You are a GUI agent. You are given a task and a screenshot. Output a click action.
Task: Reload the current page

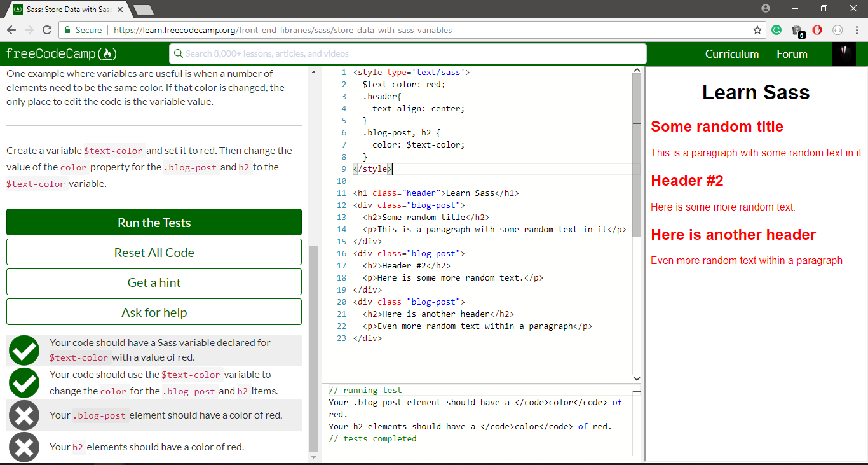[46, 30]
